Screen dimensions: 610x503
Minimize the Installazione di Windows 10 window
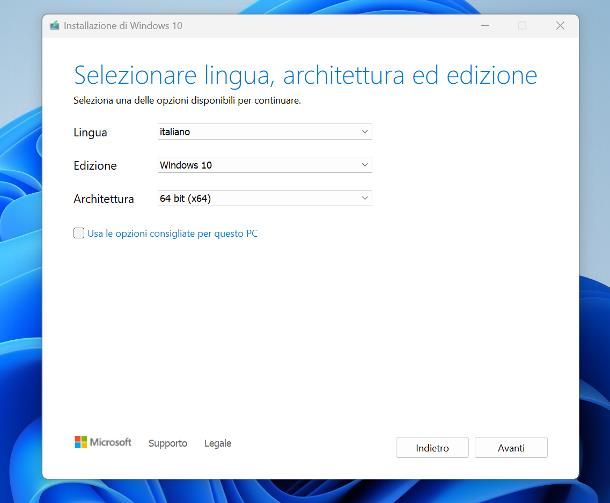tap(485, 26)
